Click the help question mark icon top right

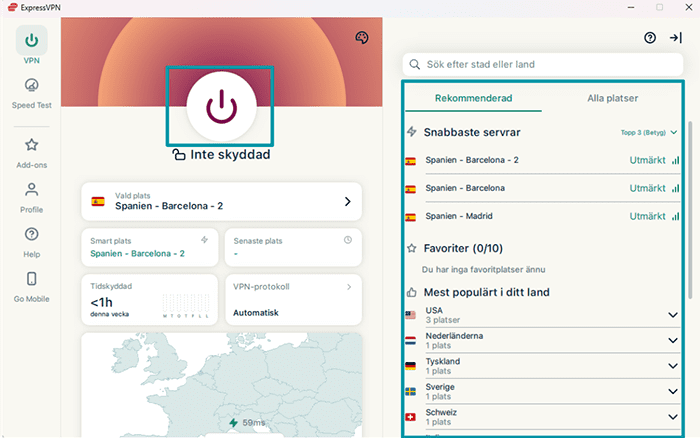coord(650,38)
